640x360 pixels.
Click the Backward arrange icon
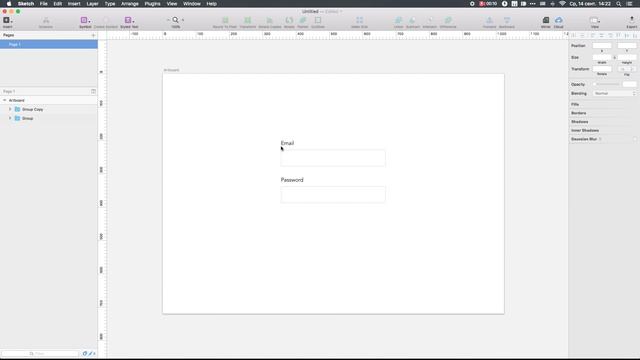(507, 20)
